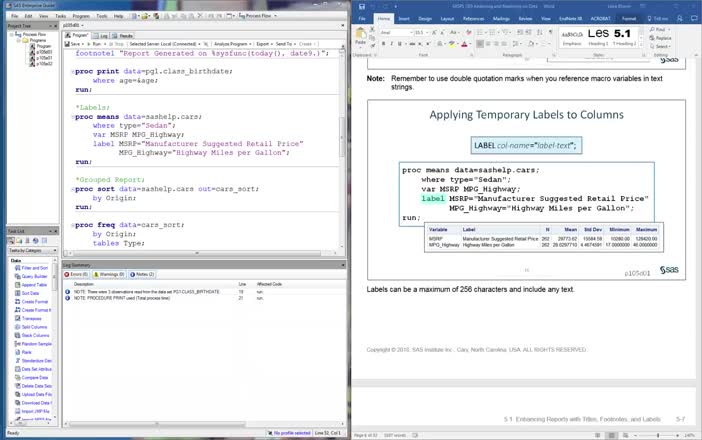Open the Word Insert ribbon tab
The height and width of the screenshot is (440, 702).
[x=403, y=18]
